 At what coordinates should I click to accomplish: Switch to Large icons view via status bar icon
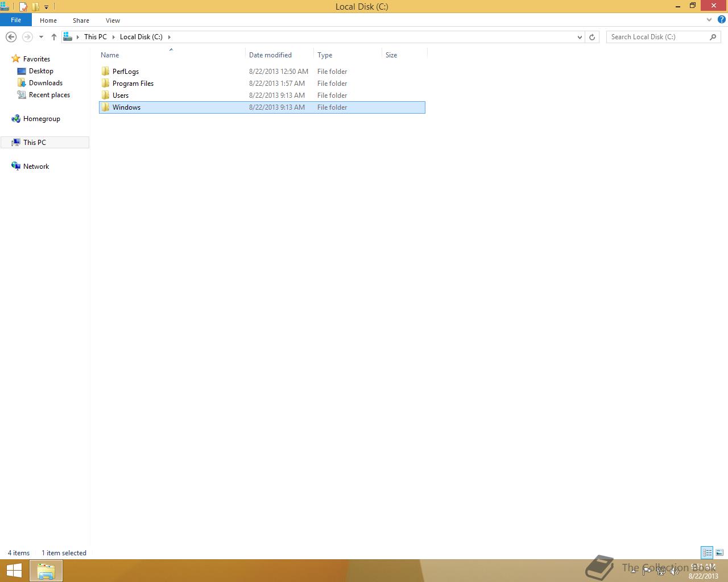point(719,552)
